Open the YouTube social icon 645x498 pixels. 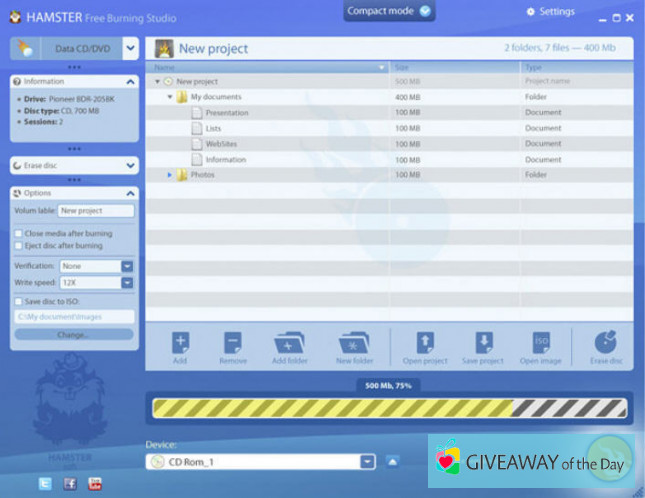(95, 483)
